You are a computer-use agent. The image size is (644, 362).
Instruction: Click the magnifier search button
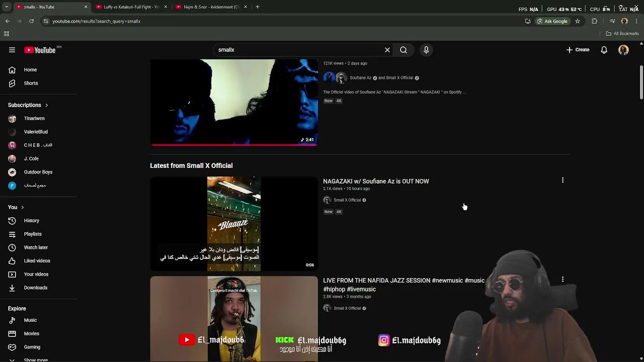point(404,50)
